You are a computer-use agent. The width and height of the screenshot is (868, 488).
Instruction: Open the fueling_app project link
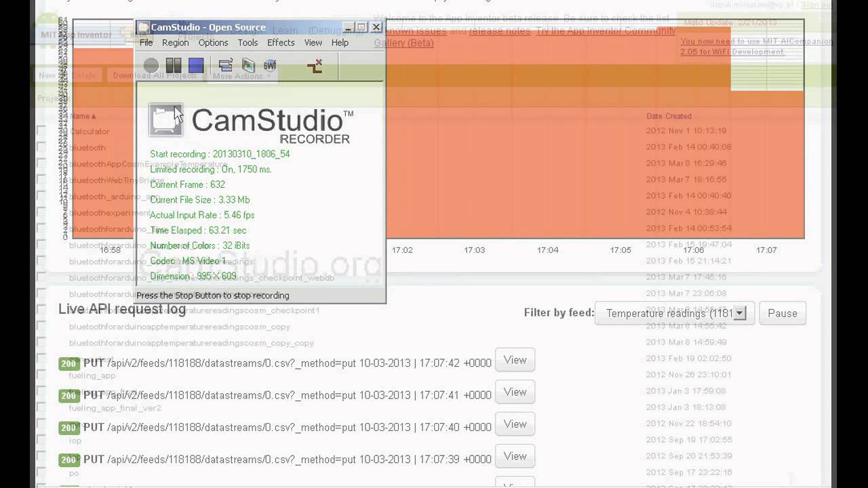[x=92, y=375]
